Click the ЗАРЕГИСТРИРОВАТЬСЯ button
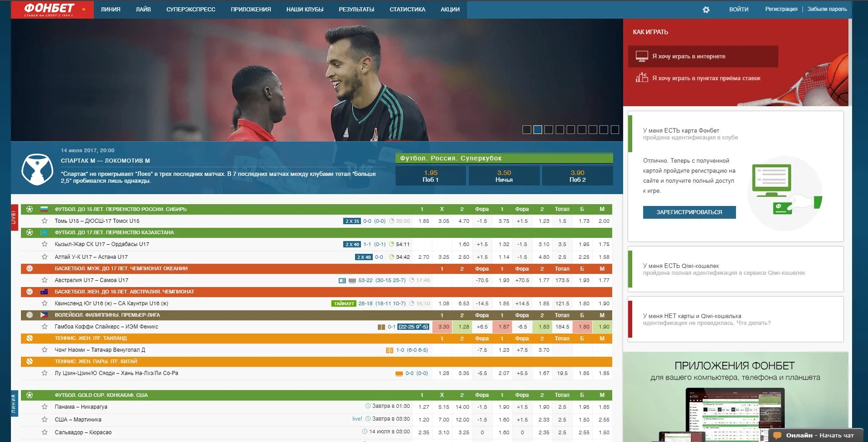This screenshot has height=442, width=868. tap(689, 212)
